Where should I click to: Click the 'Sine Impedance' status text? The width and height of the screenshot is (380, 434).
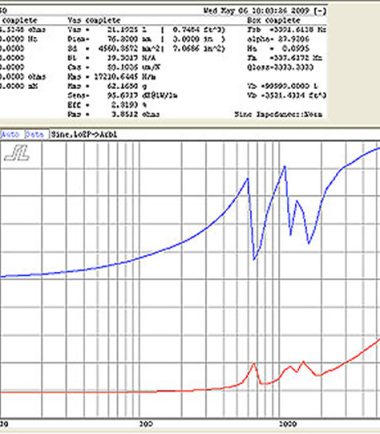tap(278, 114)
